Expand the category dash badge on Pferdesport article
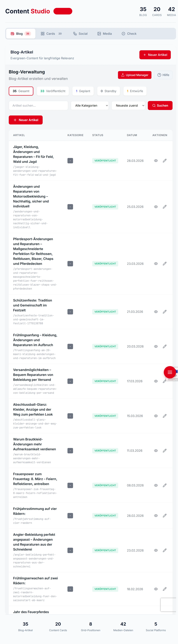 (70, 263)
